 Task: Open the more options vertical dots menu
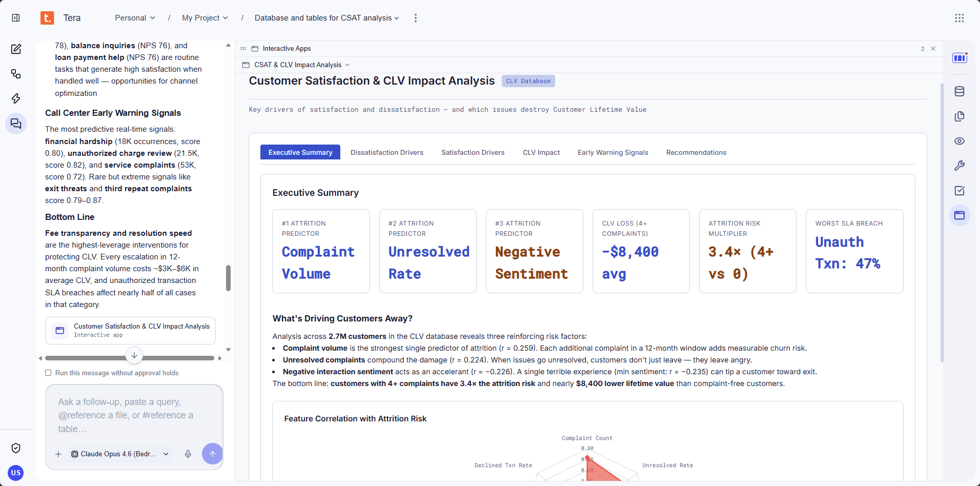click(x=416, y=18)
